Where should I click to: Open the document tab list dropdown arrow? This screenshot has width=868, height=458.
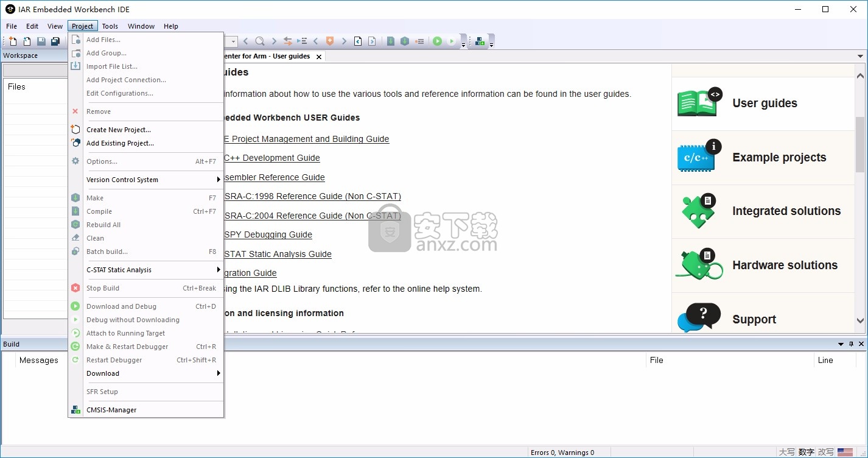860,56
